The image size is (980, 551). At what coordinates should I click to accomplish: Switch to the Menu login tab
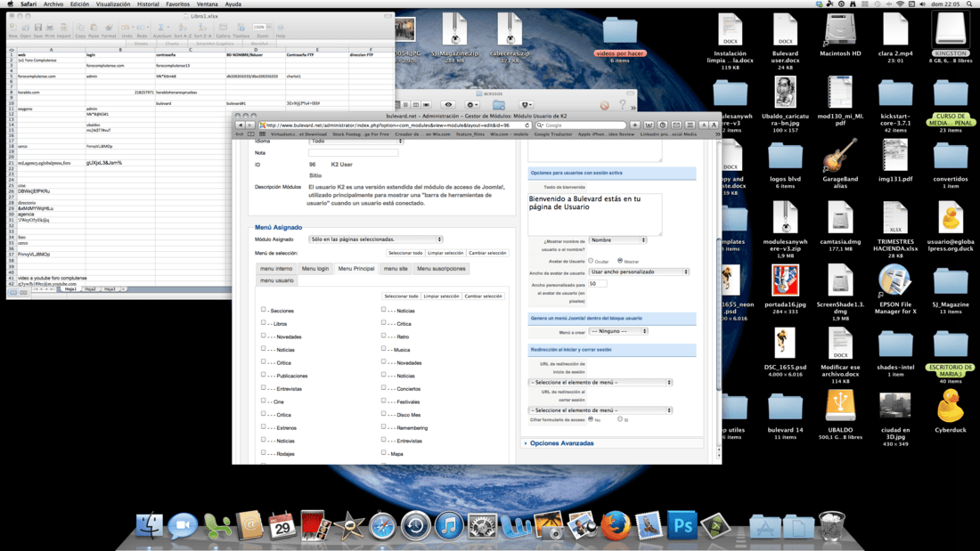coord(315,269)
